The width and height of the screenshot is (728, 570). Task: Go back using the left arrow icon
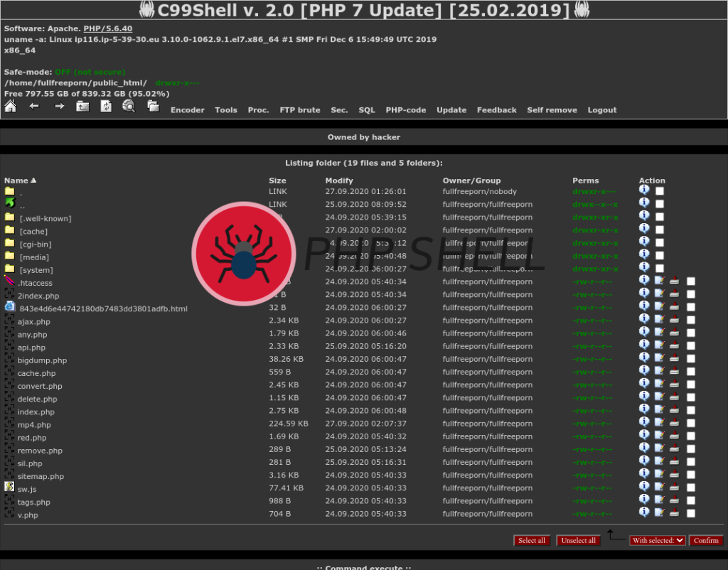pos(33,107)
